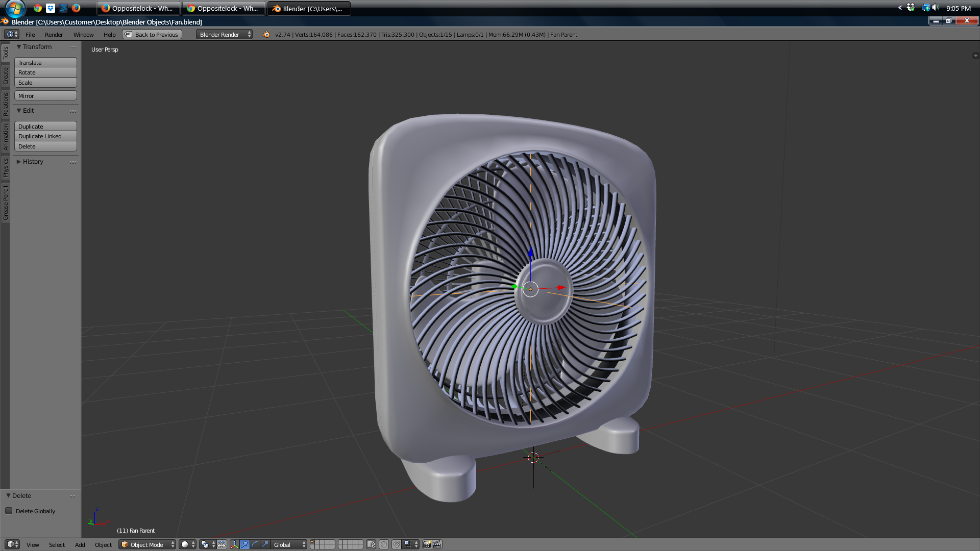Open the Object Mode dropdown
Image resolution: width=980 pixels, height=551 pixels.
tap(147, 544)
